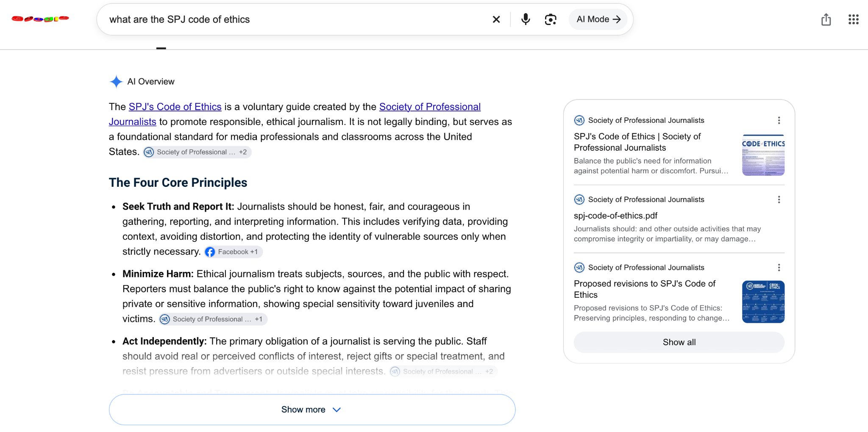Open the Society of Professional +1 citation chip
Viewport: 868px width, 432px height.
point(213,319)
